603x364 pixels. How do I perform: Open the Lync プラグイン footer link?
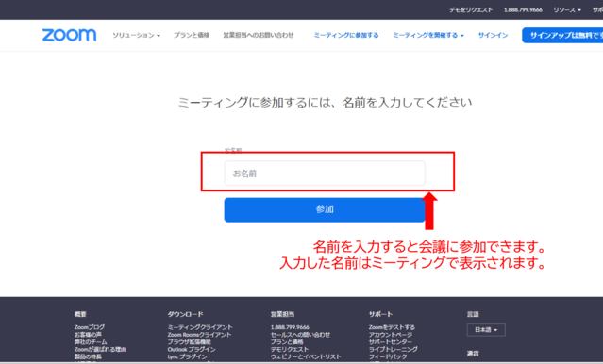click(187, 356)
